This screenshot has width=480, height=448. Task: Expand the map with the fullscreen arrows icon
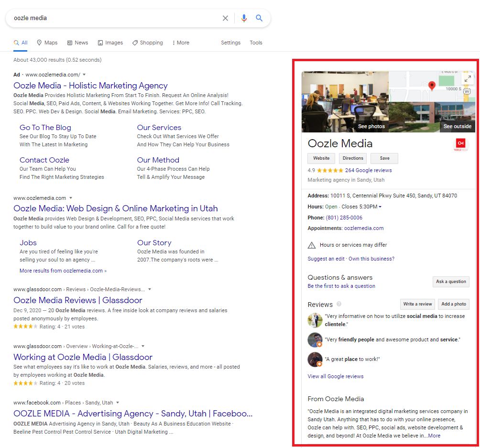pyautogui.click(x=468, y=79)
